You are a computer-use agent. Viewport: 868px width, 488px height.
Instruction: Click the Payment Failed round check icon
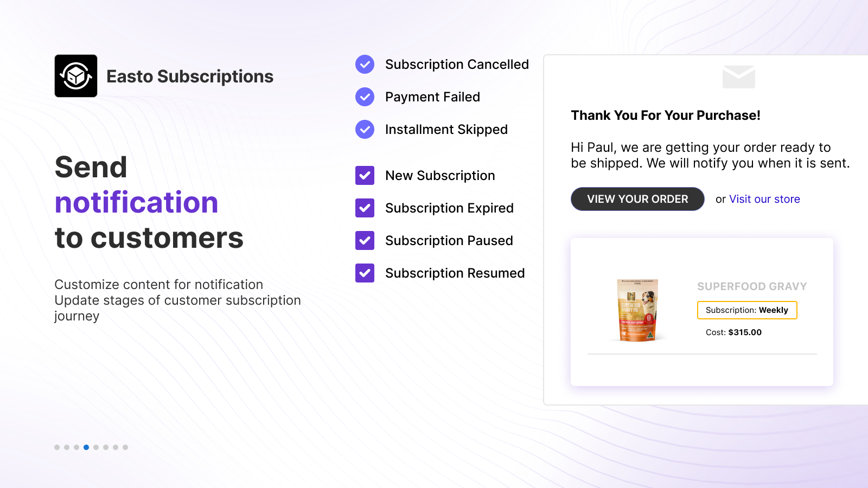[365, 97]
